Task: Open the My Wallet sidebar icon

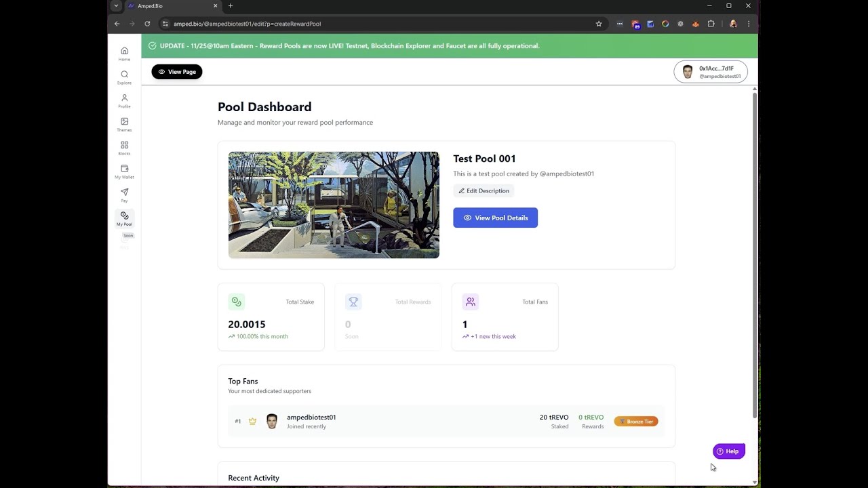Action: (124, 171)
